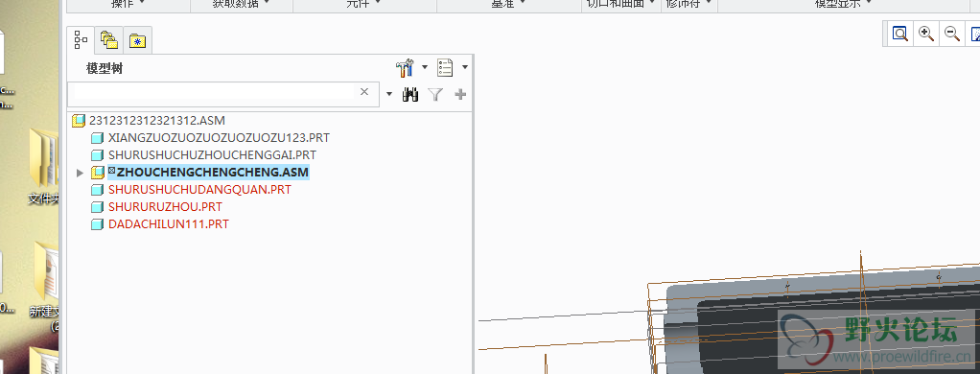This screenshot has width=980, height=374.
Task: Switch to the favorites tab
Action: tap(137, 41)
